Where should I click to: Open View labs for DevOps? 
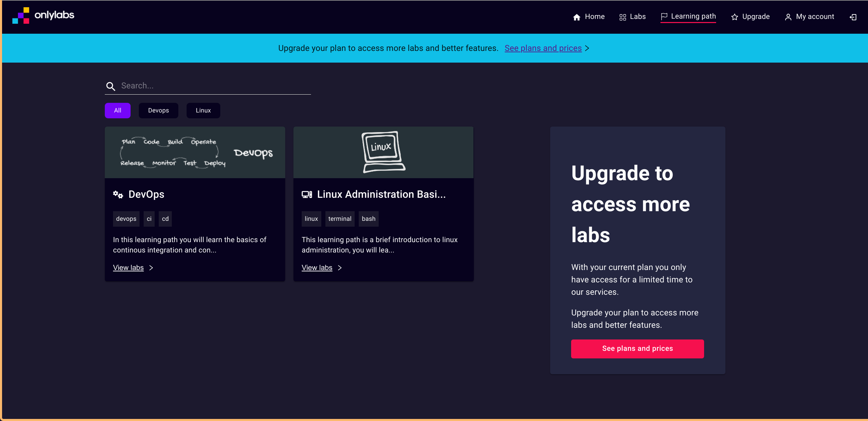[x=128, y=268]
